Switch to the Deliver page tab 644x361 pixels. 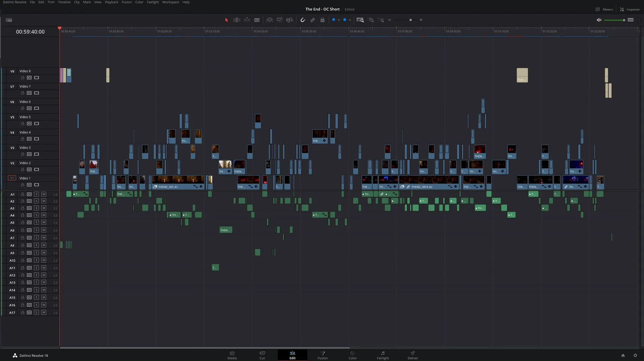(413, 355)
